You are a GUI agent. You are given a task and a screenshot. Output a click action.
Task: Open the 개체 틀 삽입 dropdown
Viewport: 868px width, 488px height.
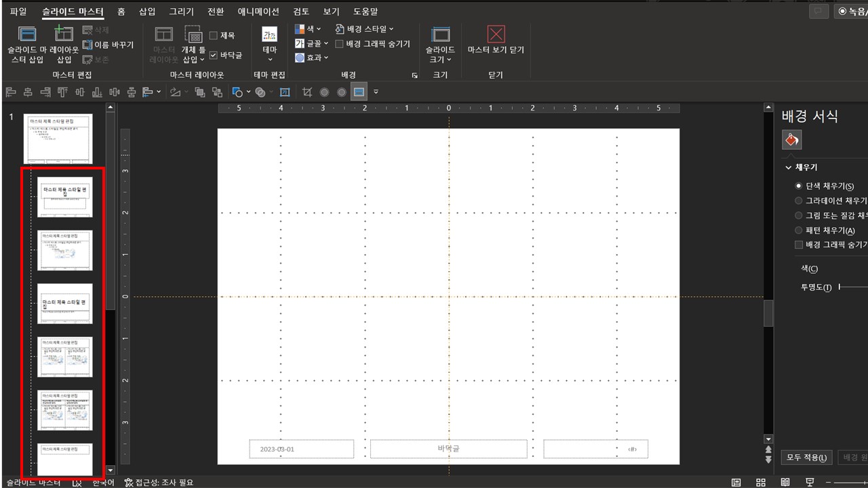(x=194, y=45)
